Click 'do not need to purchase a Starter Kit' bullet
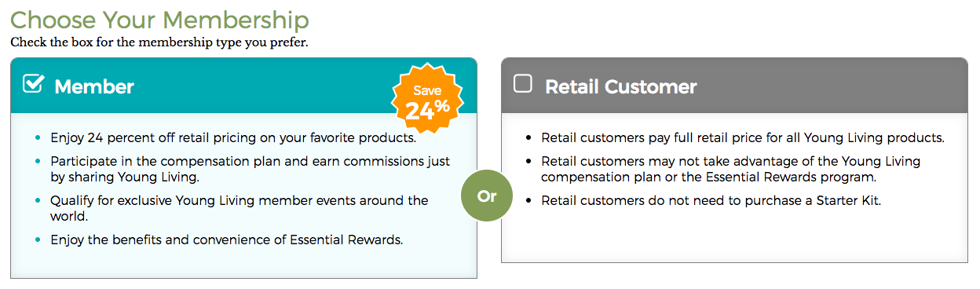Screen dimensions: 980x289 711,200
